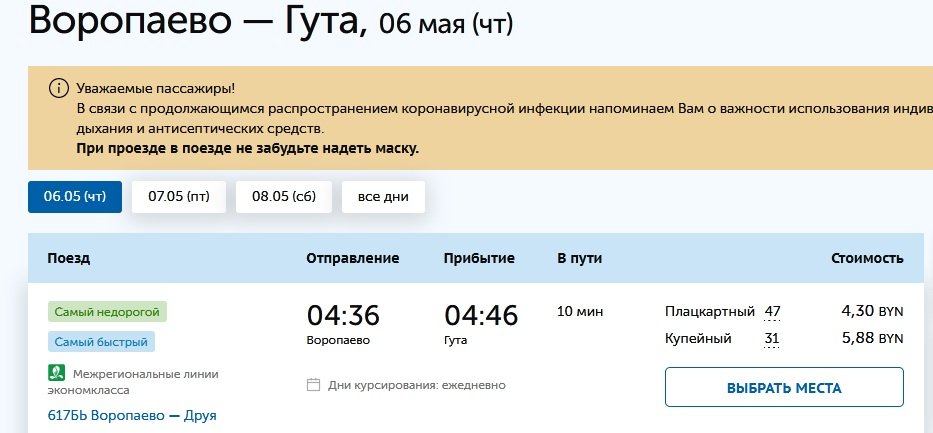Click the calendar icon beside Дни курсирования

313,385
